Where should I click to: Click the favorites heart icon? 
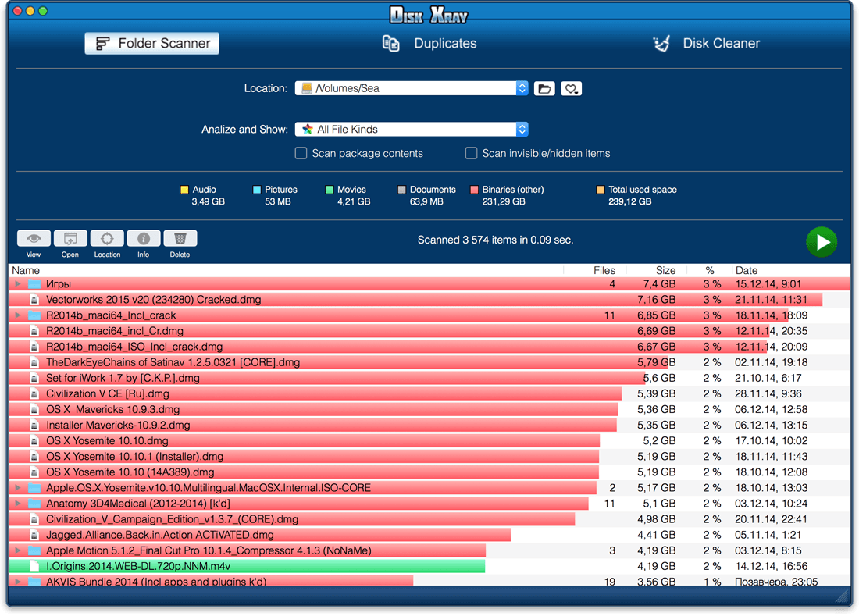click(x=571, y=89)
